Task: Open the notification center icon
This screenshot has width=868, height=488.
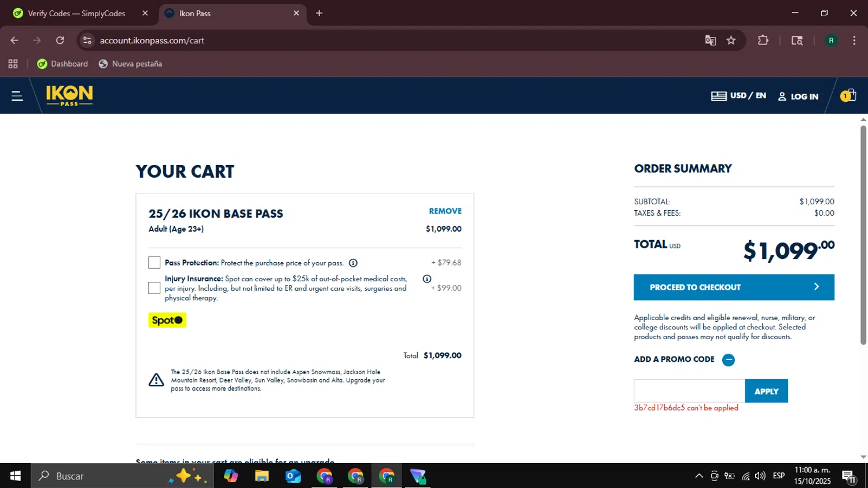Action: click(849, 476)
